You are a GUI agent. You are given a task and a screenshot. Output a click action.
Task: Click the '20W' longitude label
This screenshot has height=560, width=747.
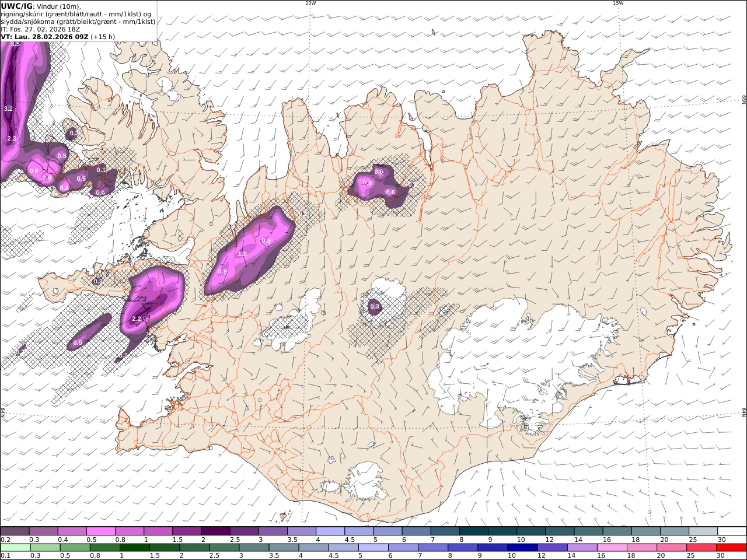point(310,3)
